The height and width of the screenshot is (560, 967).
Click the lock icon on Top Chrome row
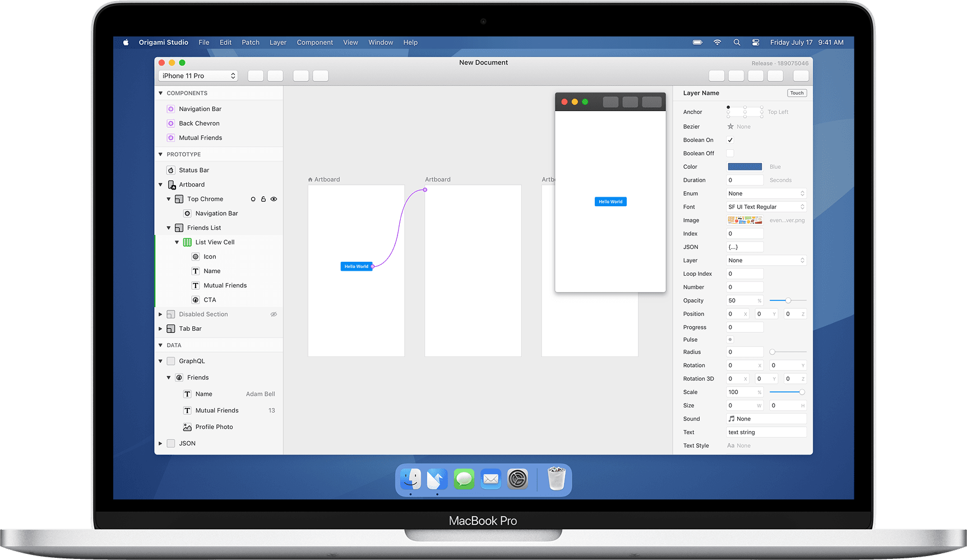[x=263, y=199]
